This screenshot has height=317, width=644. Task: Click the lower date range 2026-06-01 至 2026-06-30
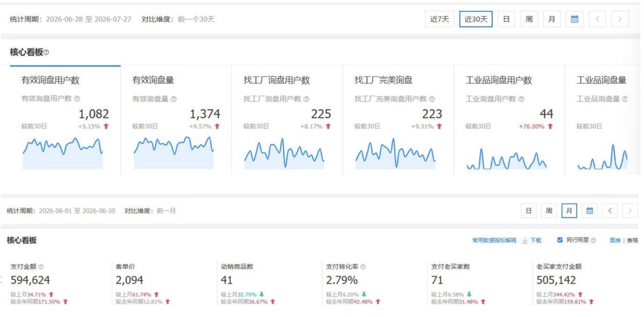coord(77,210)
